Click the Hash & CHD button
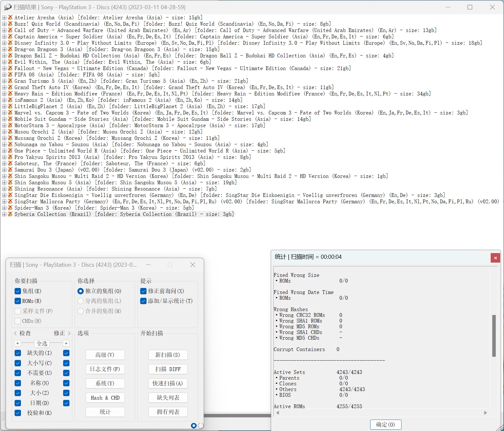The height and width of the screenshot is (431, 504). (105, 398)
